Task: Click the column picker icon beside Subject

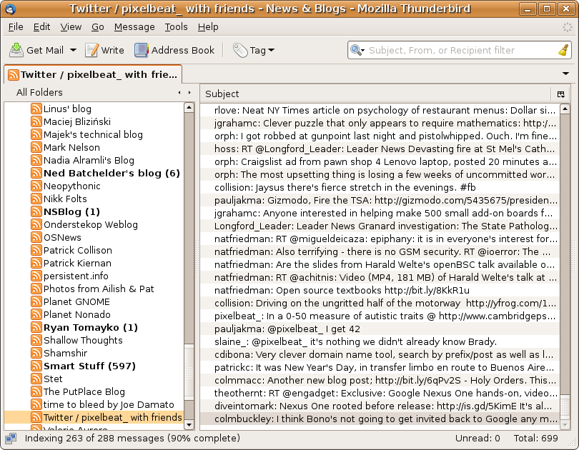Action: 561,94
